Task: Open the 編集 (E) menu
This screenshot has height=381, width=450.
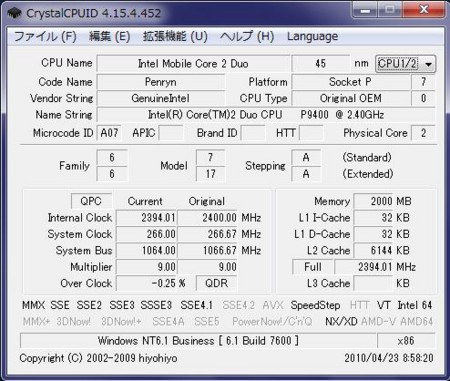Action: 110,36
